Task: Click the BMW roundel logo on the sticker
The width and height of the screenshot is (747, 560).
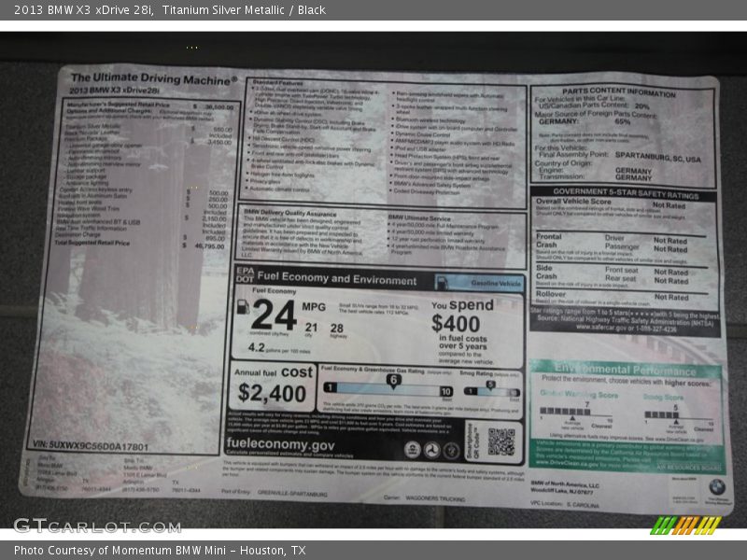Action: [716, 486]
